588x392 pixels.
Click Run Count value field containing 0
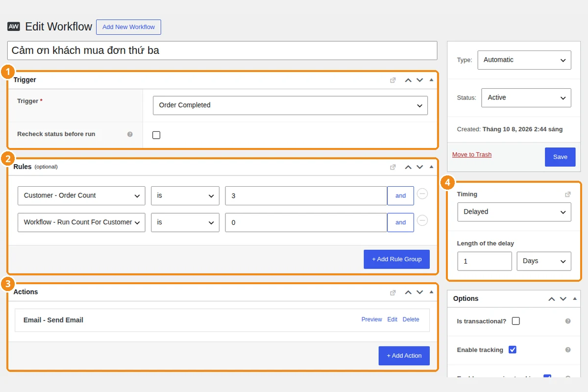pos(306,222)
